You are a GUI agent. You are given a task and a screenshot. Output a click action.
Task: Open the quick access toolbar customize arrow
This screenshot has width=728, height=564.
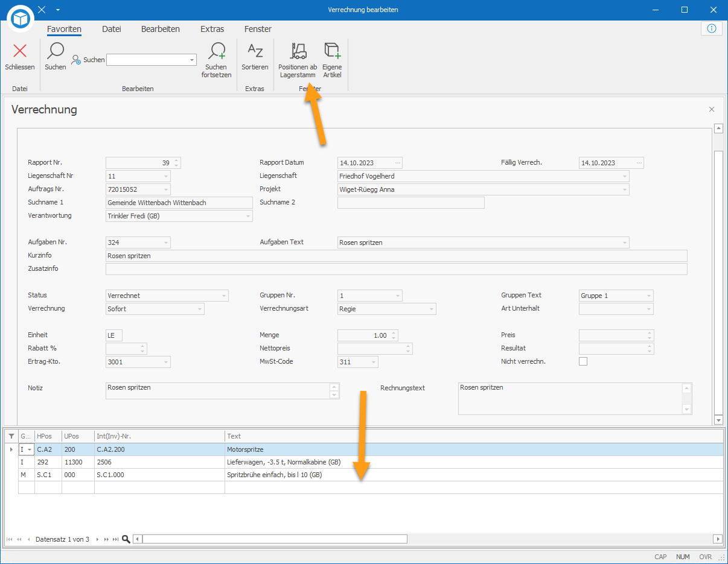58,10
